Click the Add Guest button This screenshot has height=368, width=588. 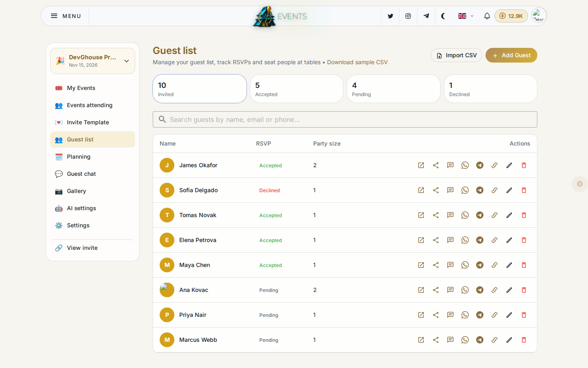[x=511, y=55]
